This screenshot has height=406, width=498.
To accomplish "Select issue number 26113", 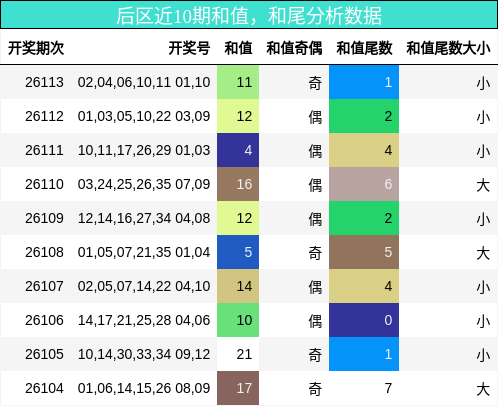I will (44, 82).
